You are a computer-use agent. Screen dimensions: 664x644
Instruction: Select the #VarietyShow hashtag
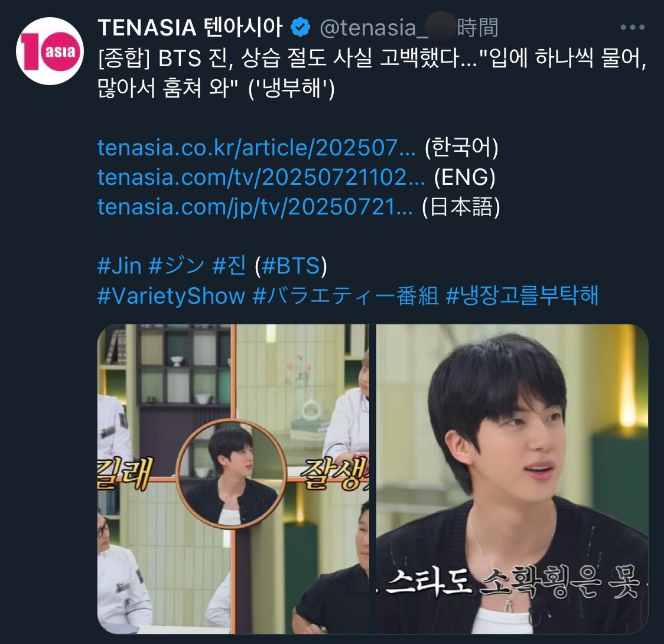pyautogui.click(x=171, y=295)
